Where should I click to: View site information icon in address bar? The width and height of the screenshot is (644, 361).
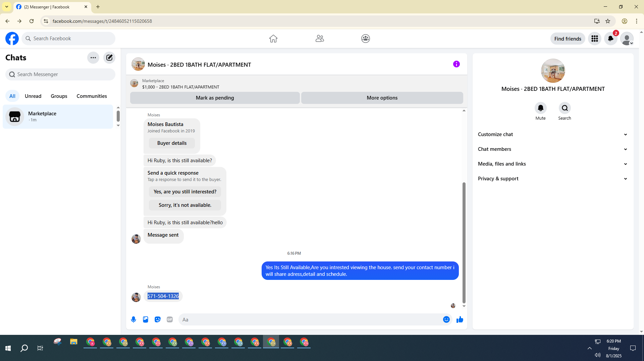coord(46,21)
